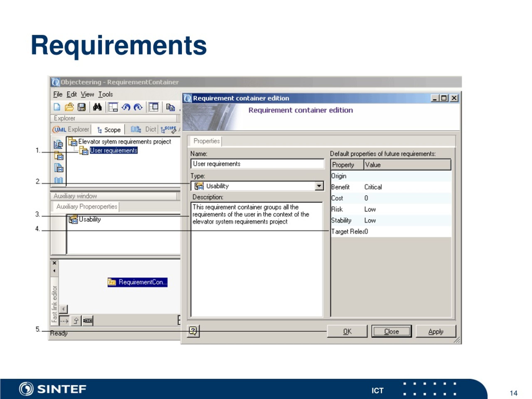Image resolution: width=532 pixels, height=399 pixels.
Task: Click the Target Release property row
Action: coord(391,231)
